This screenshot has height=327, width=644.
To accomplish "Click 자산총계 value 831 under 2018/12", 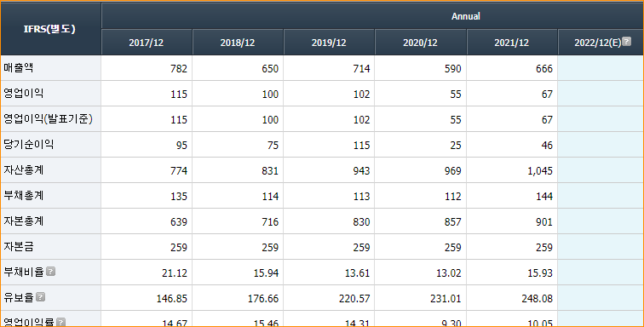I will tap(270, 170).
